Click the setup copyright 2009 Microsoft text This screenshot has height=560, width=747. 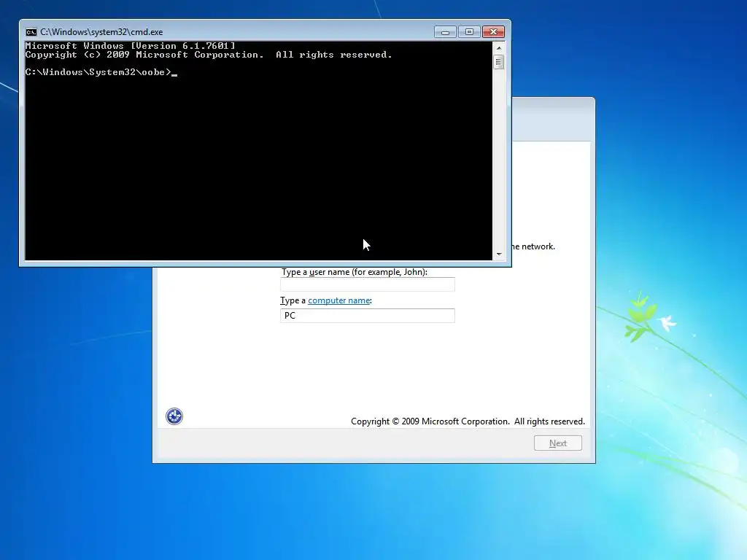coord(468,421)
